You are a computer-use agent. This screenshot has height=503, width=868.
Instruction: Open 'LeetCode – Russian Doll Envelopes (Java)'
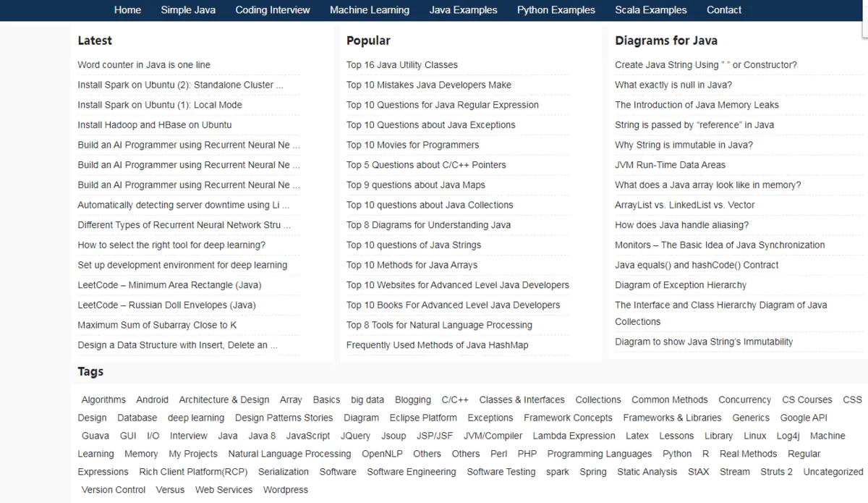(x=167, y=305)
